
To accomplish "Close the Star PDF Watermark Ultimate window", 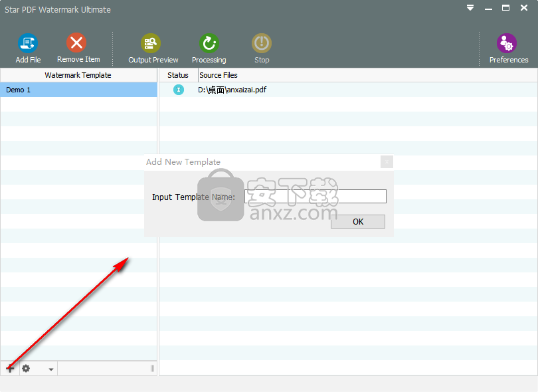I will pyautogui.click(x=524, y=7).
